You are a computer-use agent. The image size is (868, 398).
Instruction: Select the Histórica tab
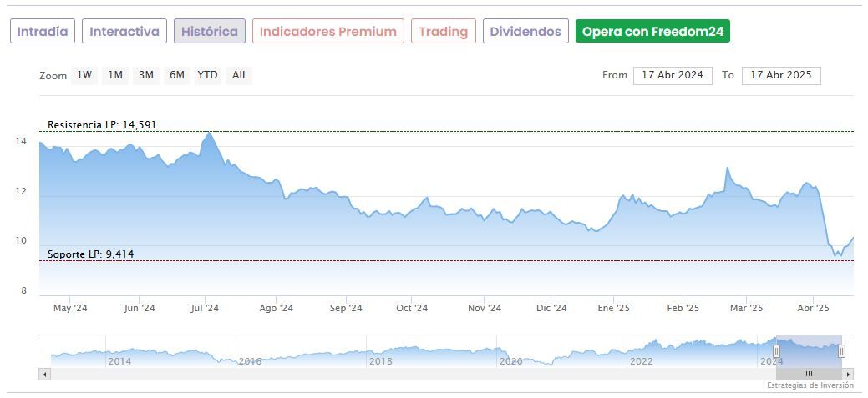[210, 32]
